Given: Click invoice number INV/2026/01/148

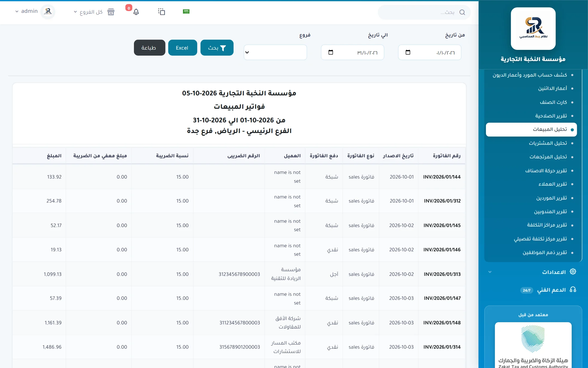Looking at the screenshot, I should tap(442, 323).
